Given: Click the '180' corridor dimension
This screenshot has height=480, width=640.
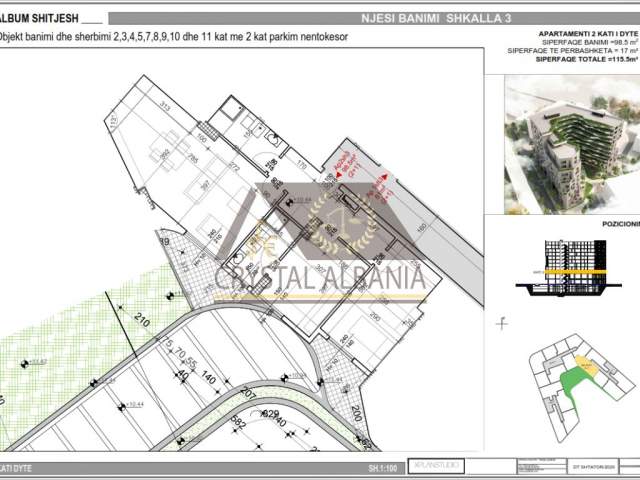Looking at the screenshot, I should click(x=422, y=227).
